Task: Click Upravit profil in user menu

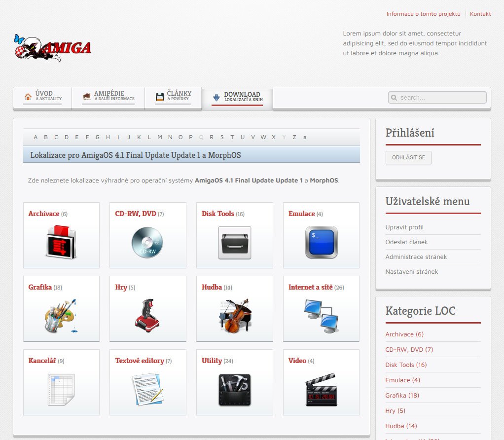Action: click(404, 227)
